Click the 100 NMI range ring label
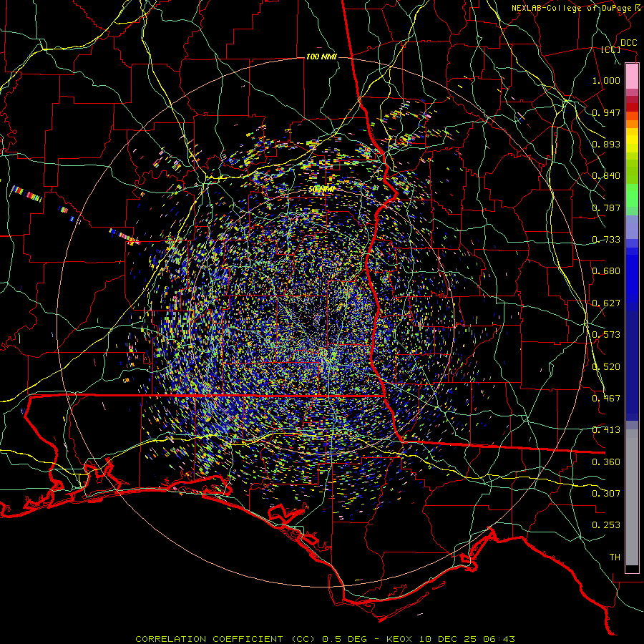The width and height of the screenshot is (644, 644). point(321,57)
